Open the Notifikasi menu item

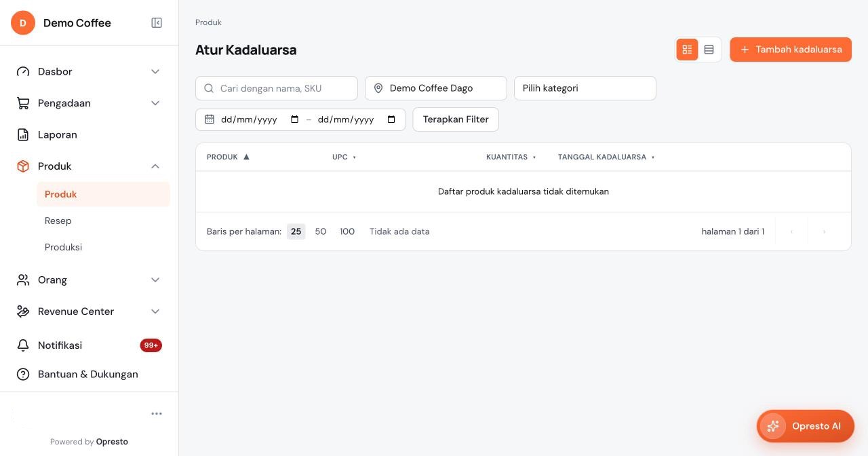point(90,345)
